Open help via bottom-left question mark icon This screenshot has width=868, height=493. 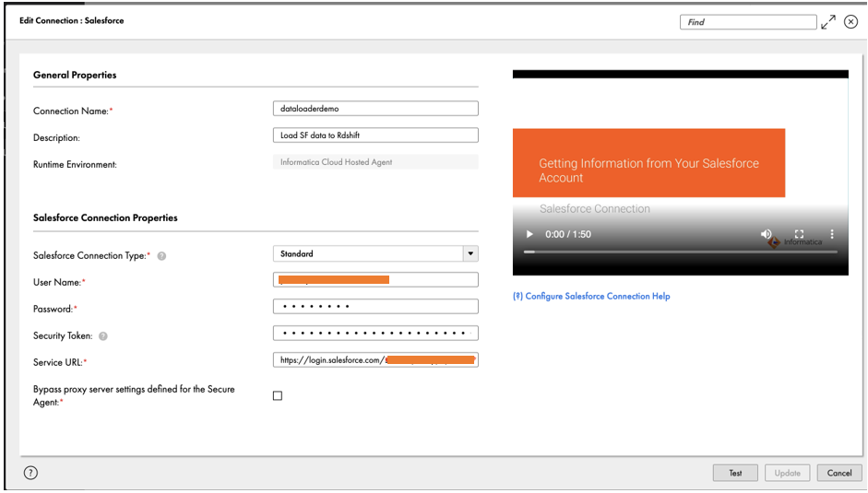(31, 473)
